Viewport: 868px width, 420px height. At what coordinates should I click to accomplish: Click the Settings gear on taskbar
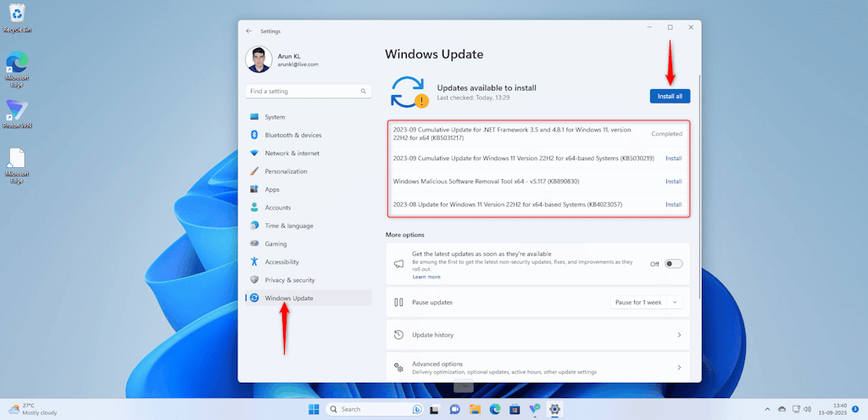[554, 410]
